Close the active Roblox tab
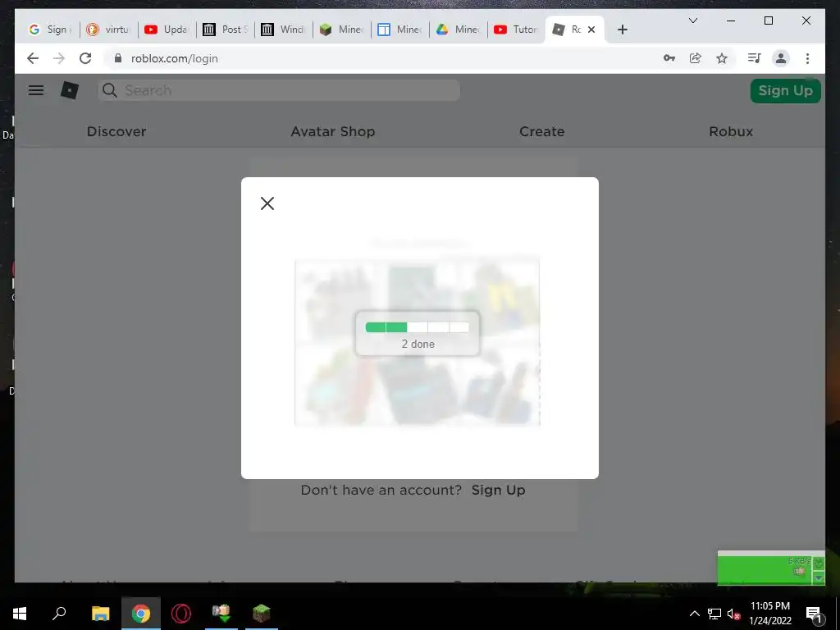This screenshot has height=630, width=840. coord(591,30)
